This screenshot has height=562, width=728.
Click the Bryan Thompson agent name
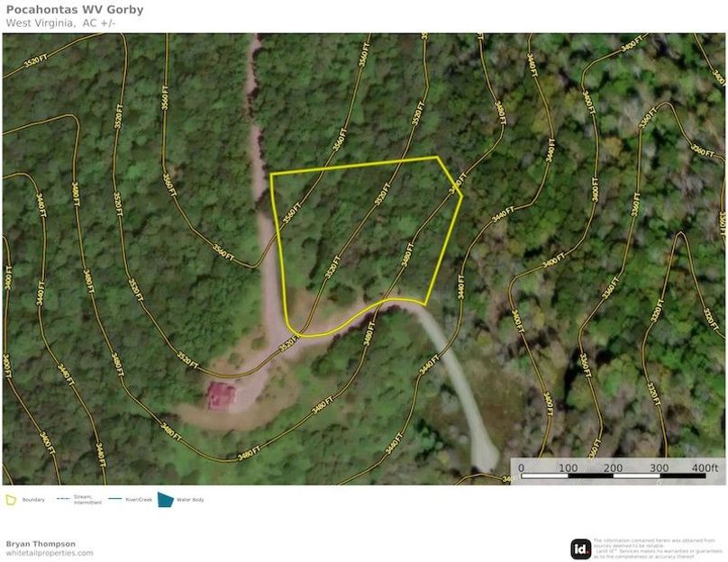coord(41,544)
